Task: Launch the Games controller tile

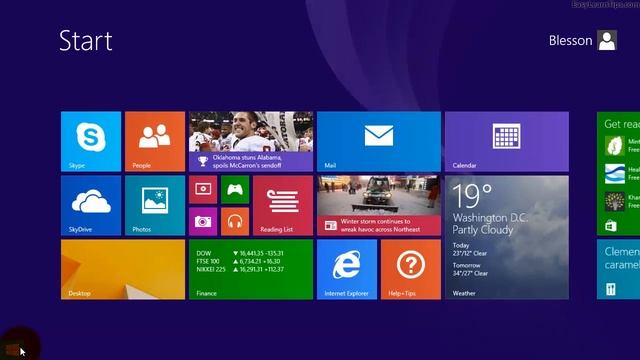Action: pos(235,189)
